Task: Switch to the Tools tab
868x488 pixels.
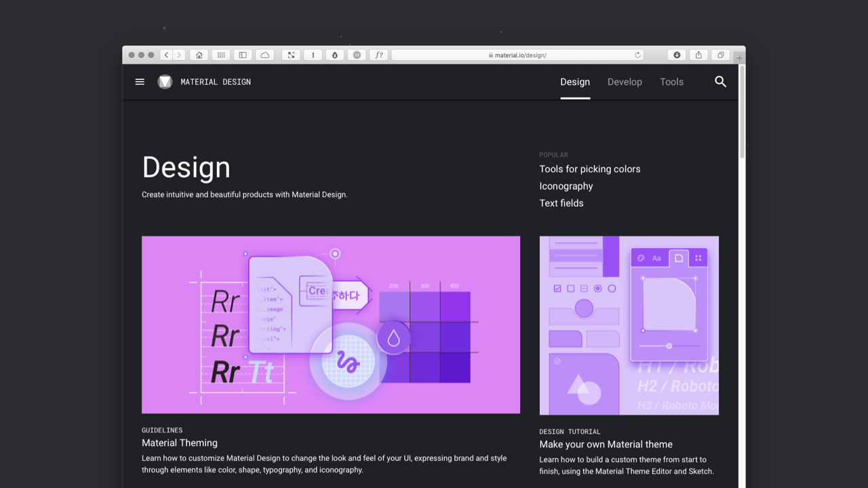Action: point(671,82)
